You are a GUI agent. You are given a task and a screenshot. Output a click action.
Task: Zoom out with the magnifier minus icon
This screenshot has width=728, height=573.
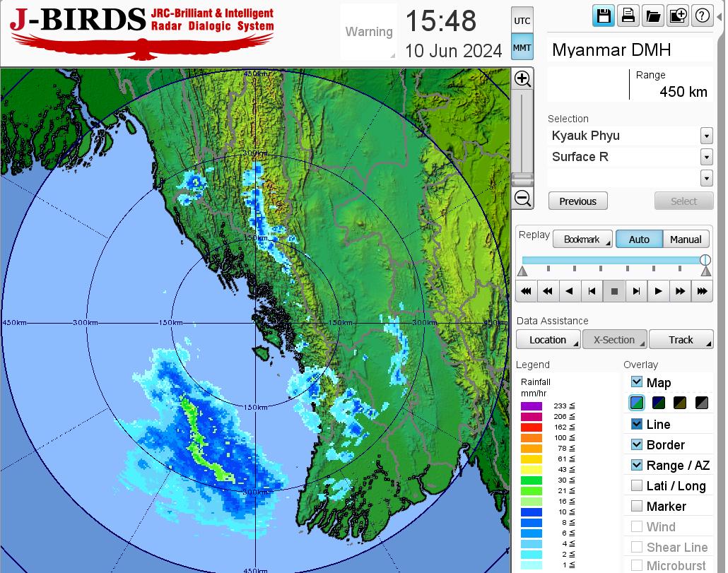click(522, 198)
